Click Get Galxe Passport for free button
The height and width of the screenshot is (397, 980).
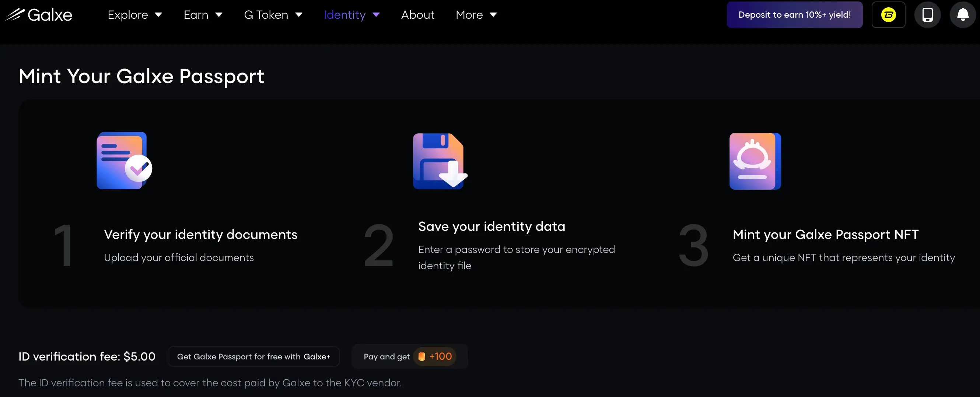pos(253,356)
